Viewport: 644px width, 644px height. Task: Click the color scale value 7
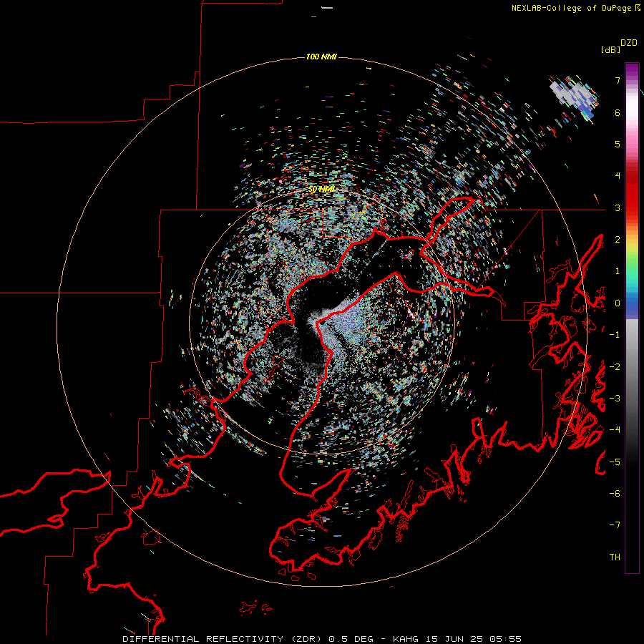pos(618,80)
